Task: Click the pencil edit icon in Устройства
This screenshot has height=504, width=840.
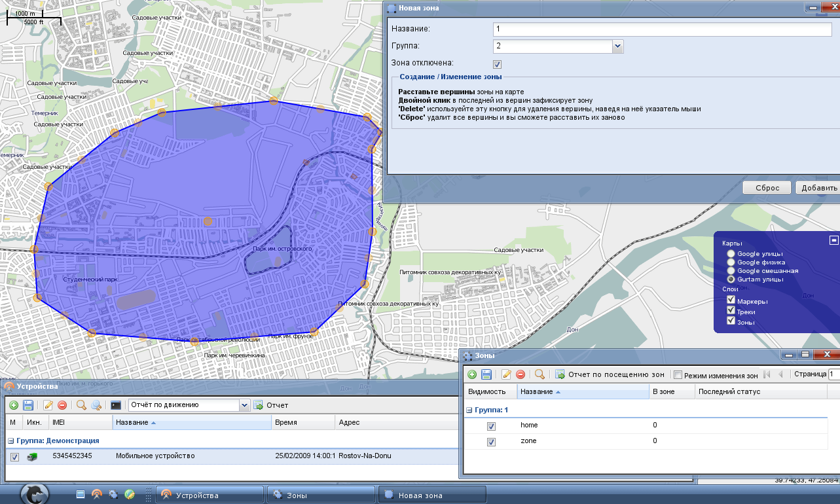Action: coord(48,405)
